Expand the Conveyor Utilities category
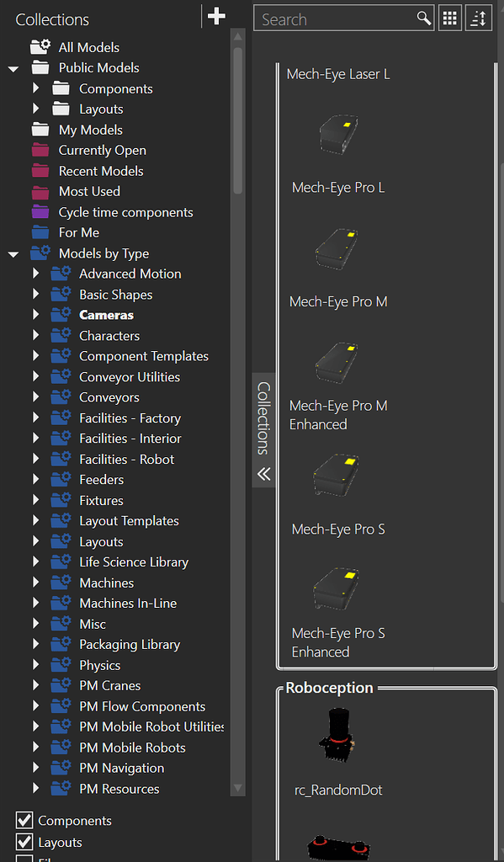 (35, 376)
